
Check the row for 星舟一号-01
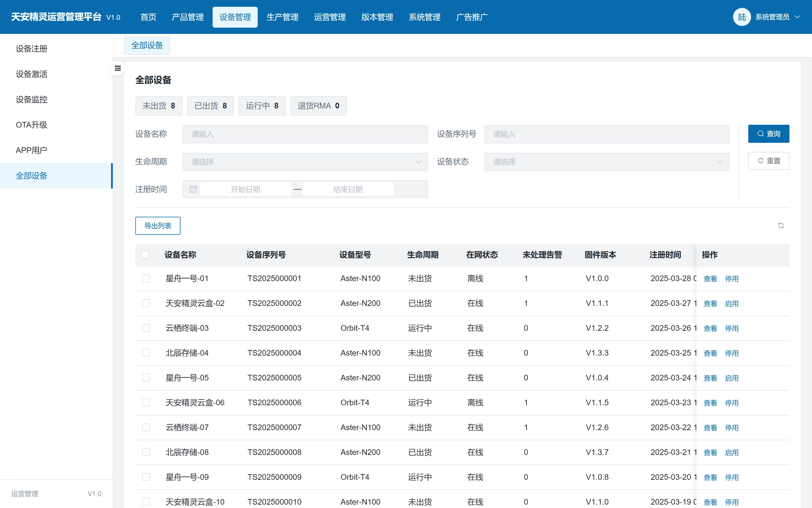(x=146, y=278)
